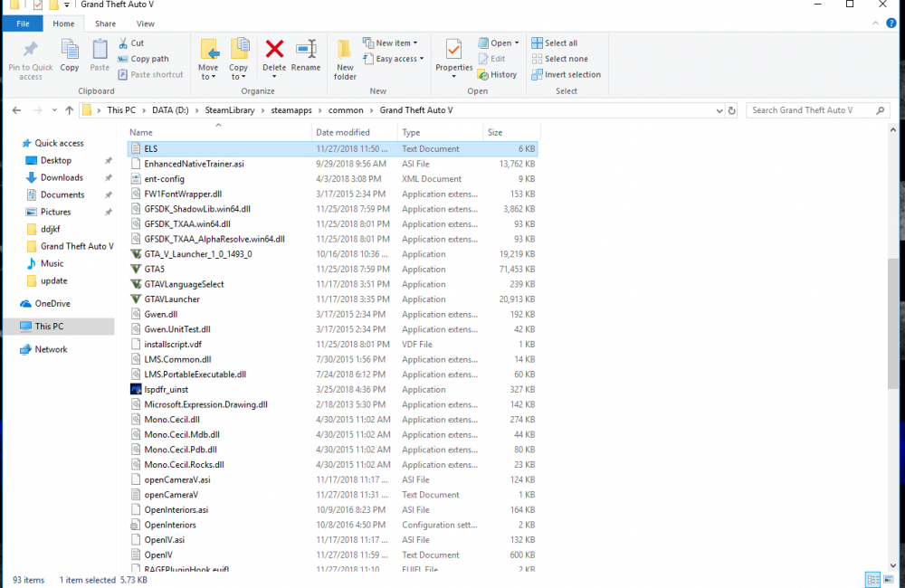Click DATA (D:) in the address path
The height and width of the screenshot is (588, 905).
(x=170, y=110)
